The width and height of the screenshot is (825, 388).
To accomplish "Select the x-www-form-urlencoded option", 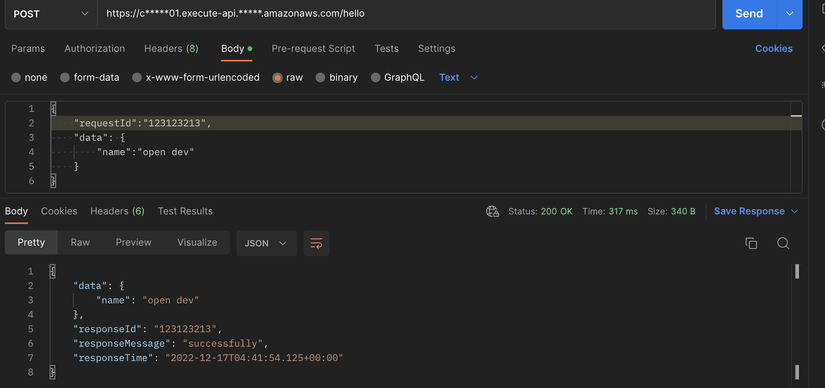I will click(x=196, y=77).
